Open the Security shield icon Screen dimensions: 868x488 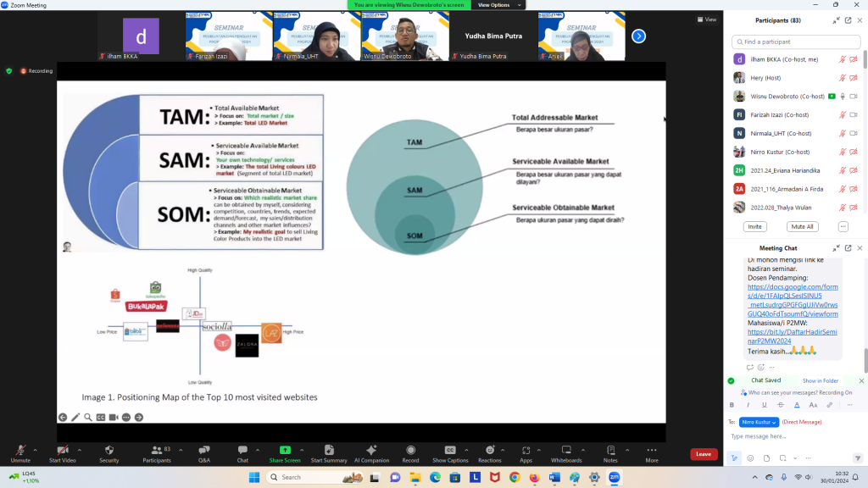point(108,450)
